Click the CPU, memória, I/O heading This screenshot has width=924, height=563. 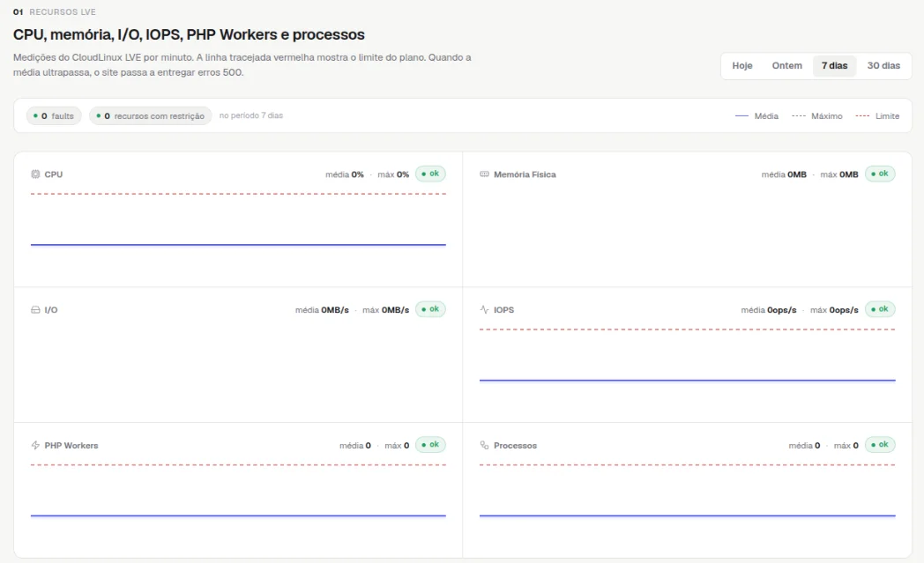189,34
